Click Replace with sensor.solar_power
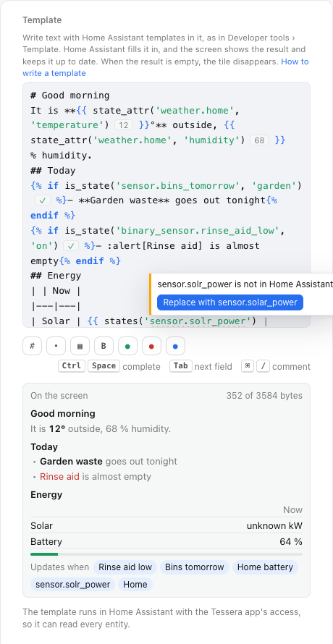The image size is (333, 644). pyautogui.click(x=229, y=302)
